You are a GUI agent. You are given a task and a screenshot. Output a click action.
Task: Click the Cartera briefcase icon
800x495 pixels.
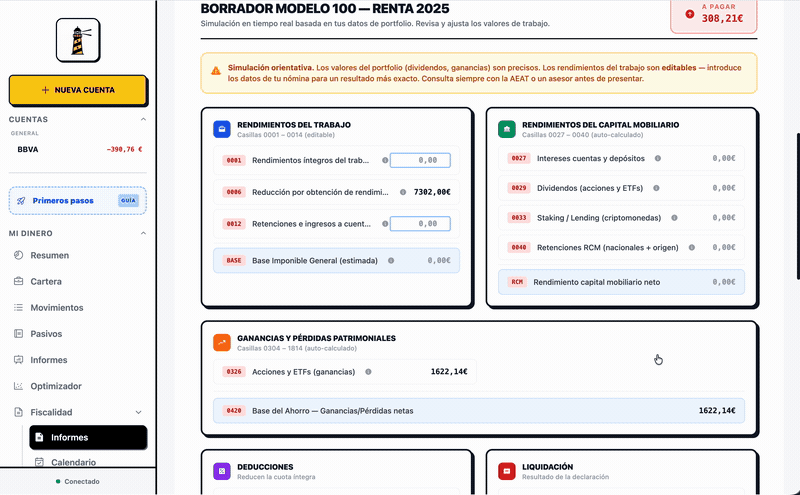[18, 281]
